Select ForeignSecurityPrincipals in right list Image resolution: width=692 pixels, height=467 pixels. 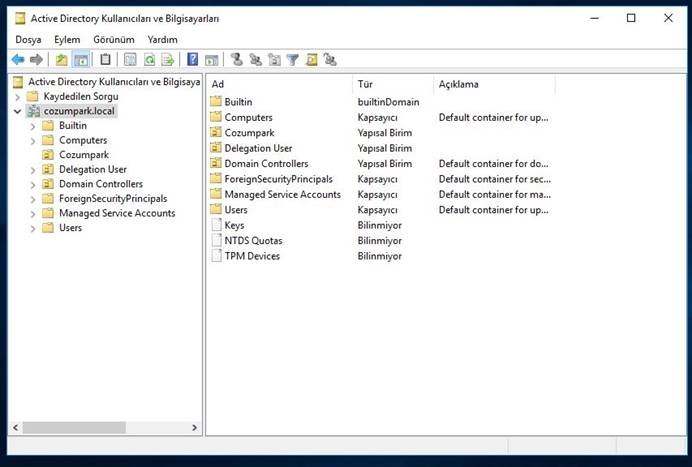(x=278, y=179)
